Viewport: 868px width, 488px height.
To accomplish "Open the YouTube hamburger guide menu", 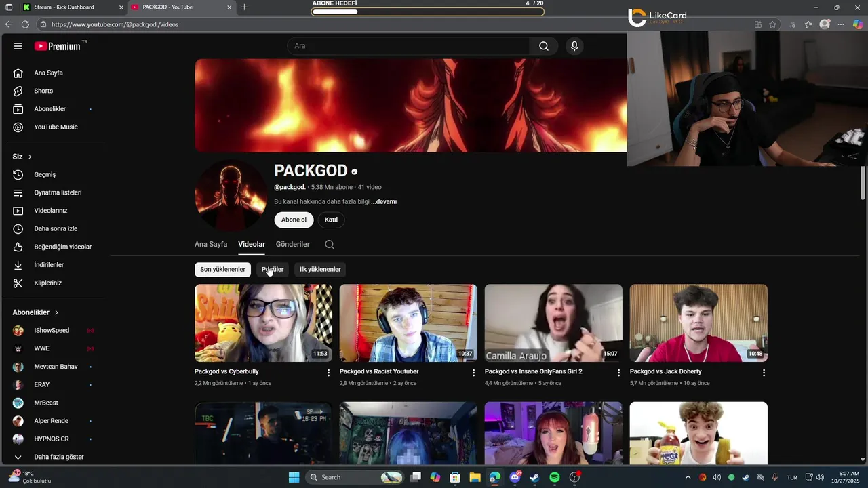I will coord(18,46).
